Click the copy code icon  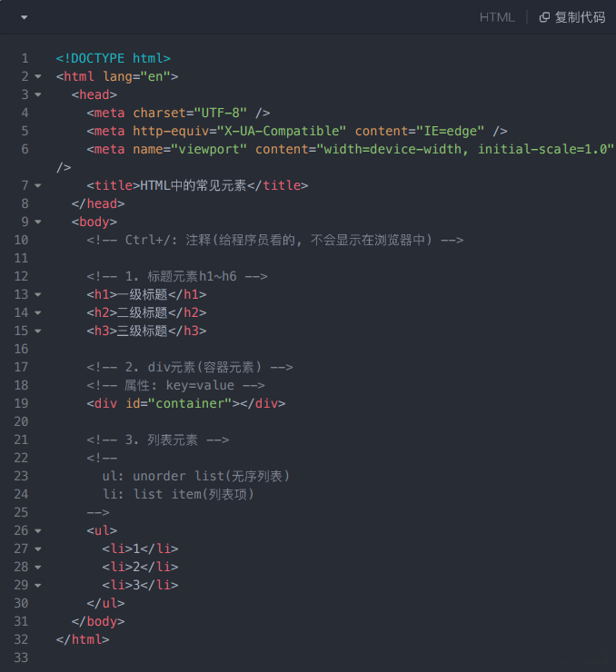point(544,17)
